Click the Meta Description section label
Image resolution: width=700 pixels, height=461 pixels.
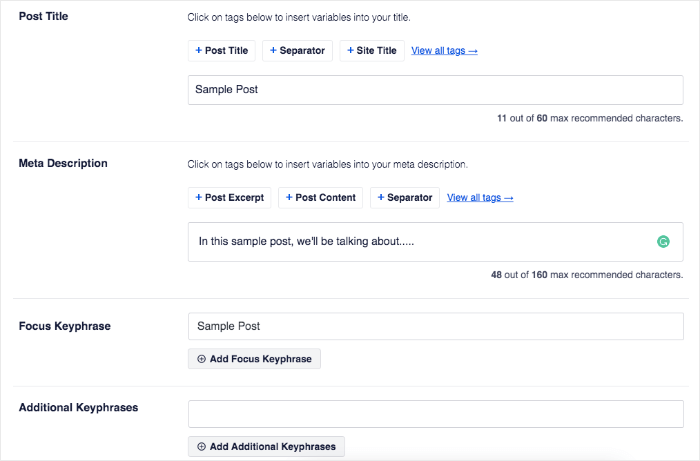pos(63,163)
